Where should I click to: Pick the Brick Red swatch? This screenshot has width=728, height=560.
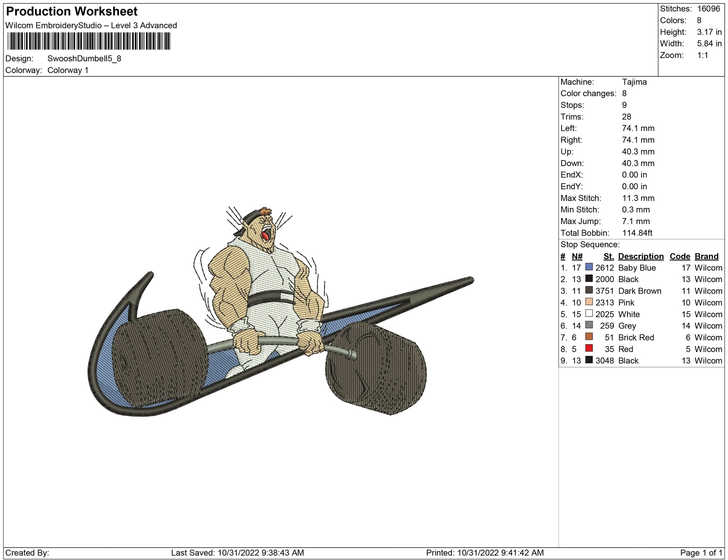tap(589, 337)
